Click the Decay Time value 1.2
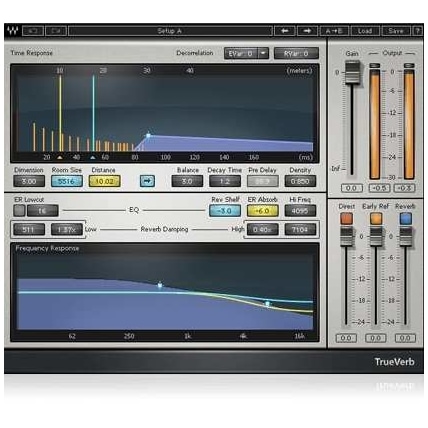 (x=225, y=181)
